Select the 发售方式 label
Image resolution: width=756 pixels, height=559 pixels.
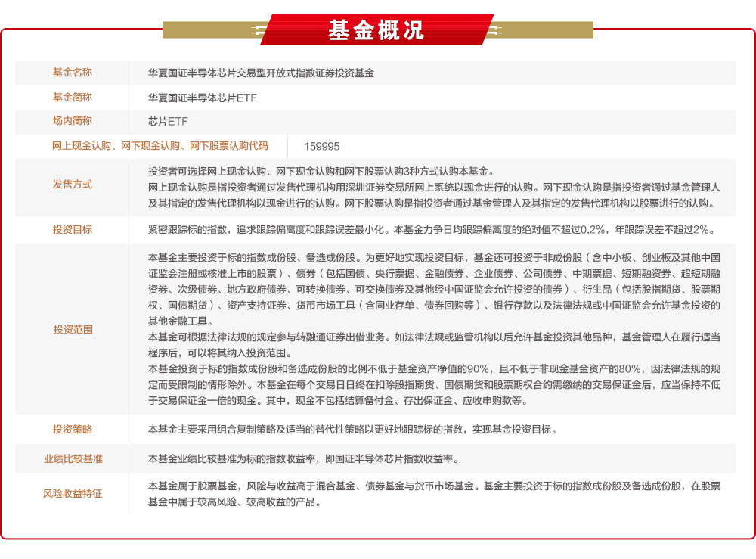coord(73,185)
